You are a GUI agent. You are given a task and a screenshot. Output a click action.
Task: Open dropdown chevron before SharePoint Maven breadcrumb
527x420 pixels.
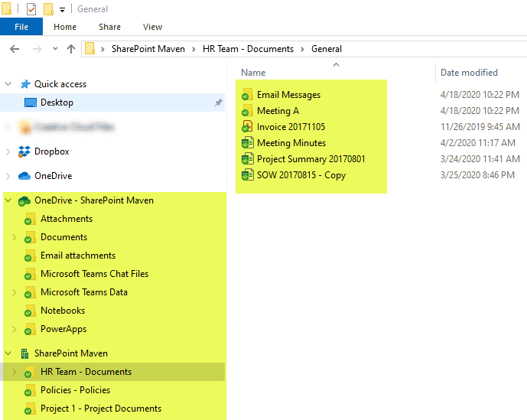(102, 49)
